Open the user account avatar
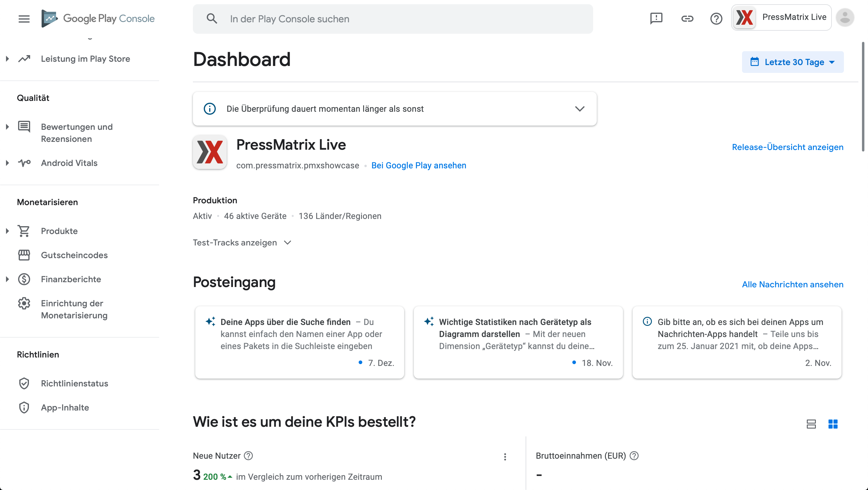 845,17
